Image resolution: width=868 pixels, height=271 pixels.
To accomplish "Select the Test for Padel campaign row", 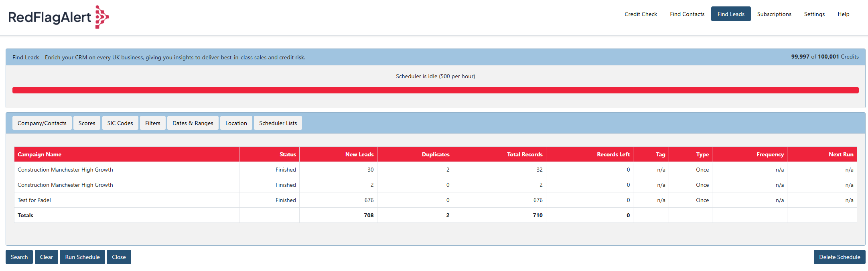I will coord(435,200).
